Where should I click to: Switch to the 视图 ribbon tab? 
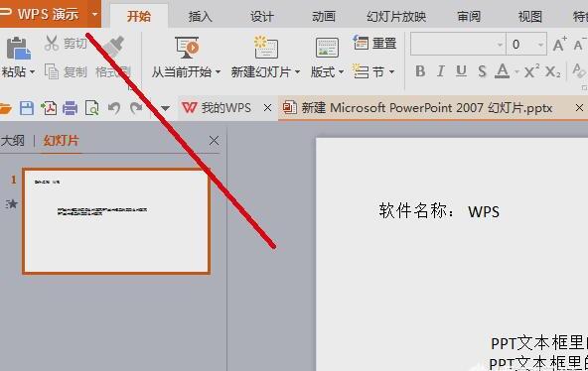(x=529, y=16)
